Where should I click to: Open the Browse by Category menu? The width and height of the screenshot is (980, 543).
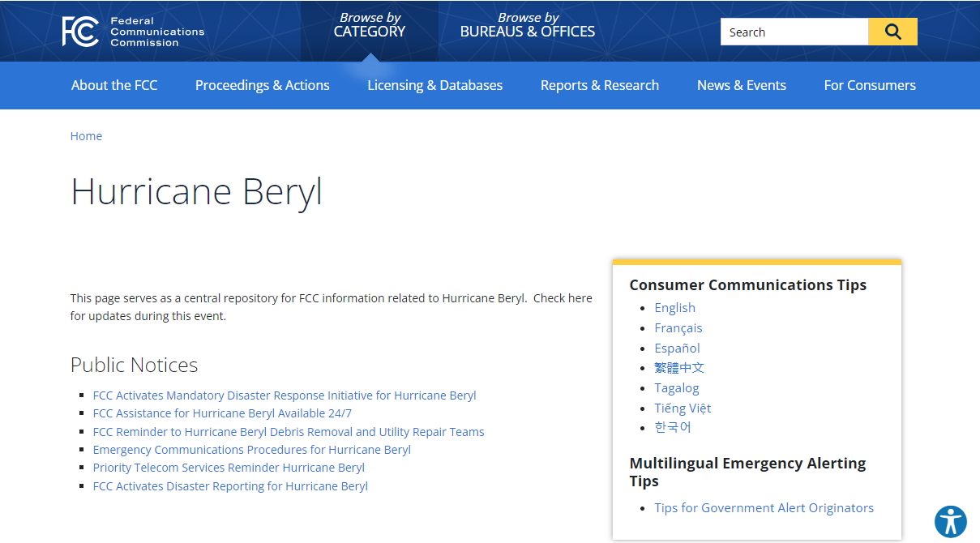pyautogui.click(x=370, y=24)
